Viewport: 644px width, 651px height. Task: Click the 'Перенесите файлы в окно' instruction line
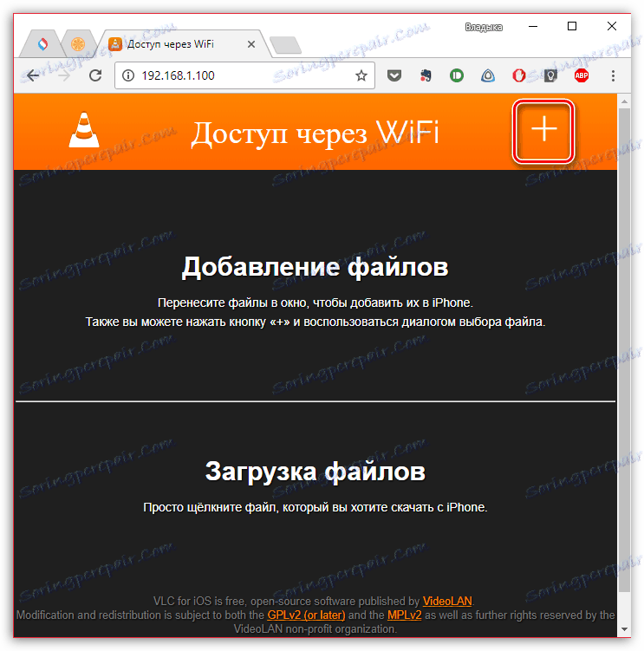click(x=315, y=303)
